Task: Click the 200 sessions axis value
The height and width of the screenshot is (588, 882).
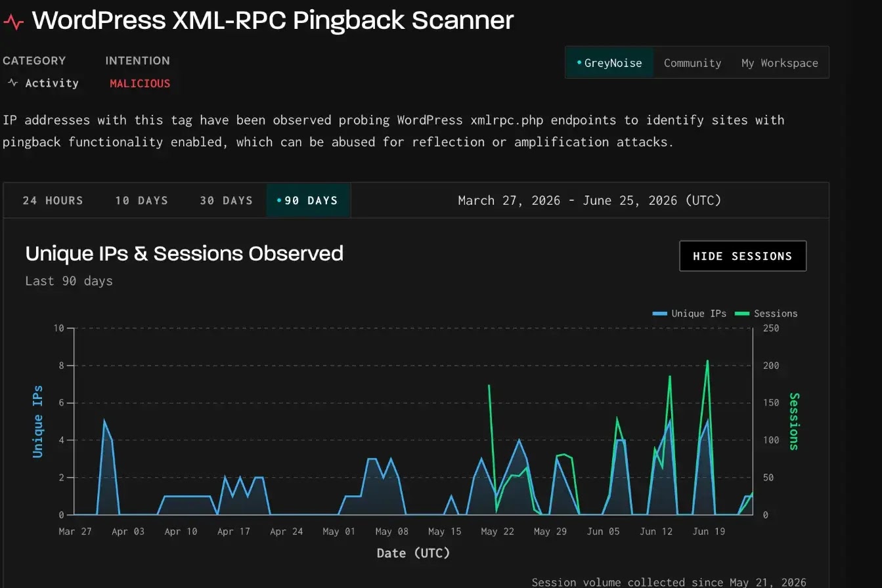Action: pyautogui.click(x=772, y=366)
